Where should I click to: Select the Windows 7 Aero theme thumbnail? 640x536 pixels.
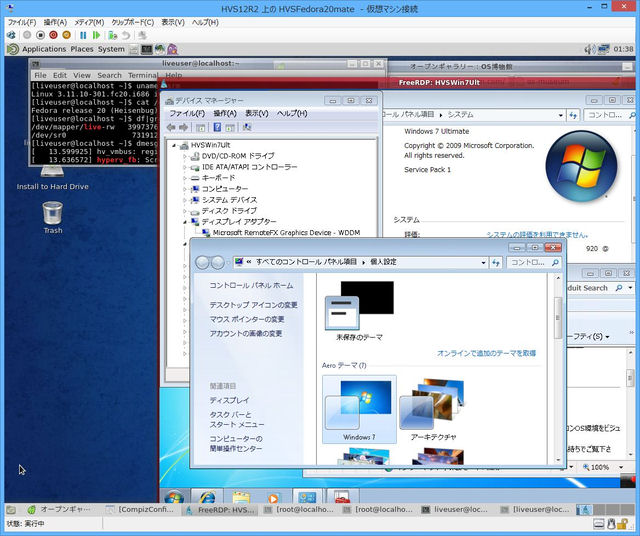click(x=359, y=409)
